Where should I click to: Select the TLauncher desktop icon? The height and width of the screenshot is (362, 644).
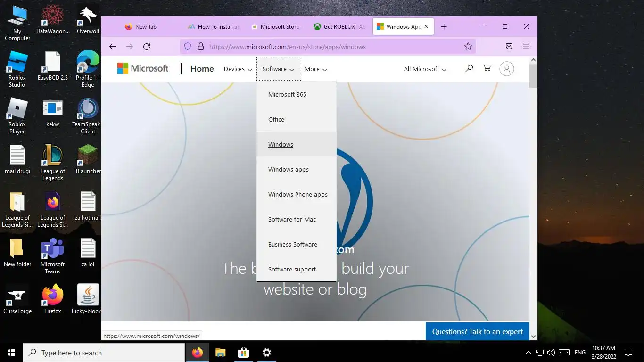click(88, 159)
